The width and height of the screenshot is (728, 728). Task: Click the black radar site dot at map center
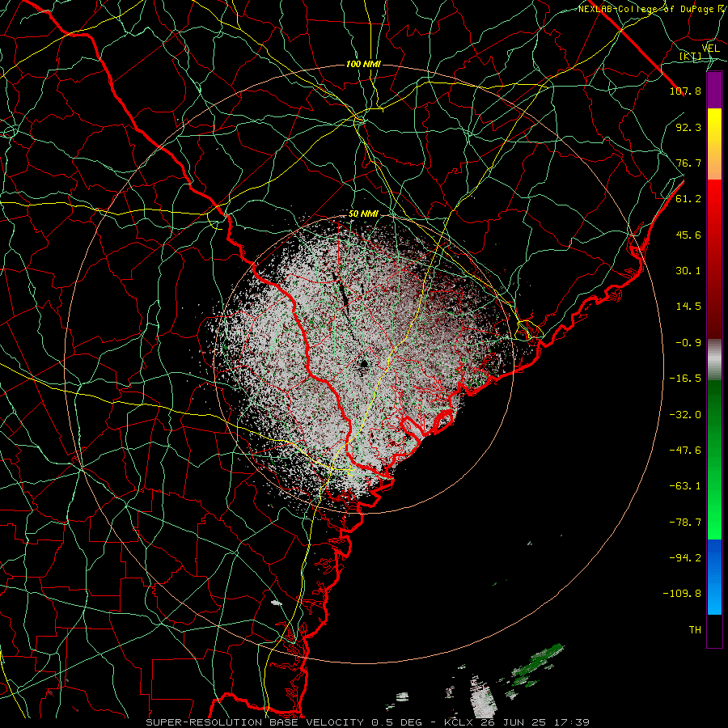coord(363,363)
